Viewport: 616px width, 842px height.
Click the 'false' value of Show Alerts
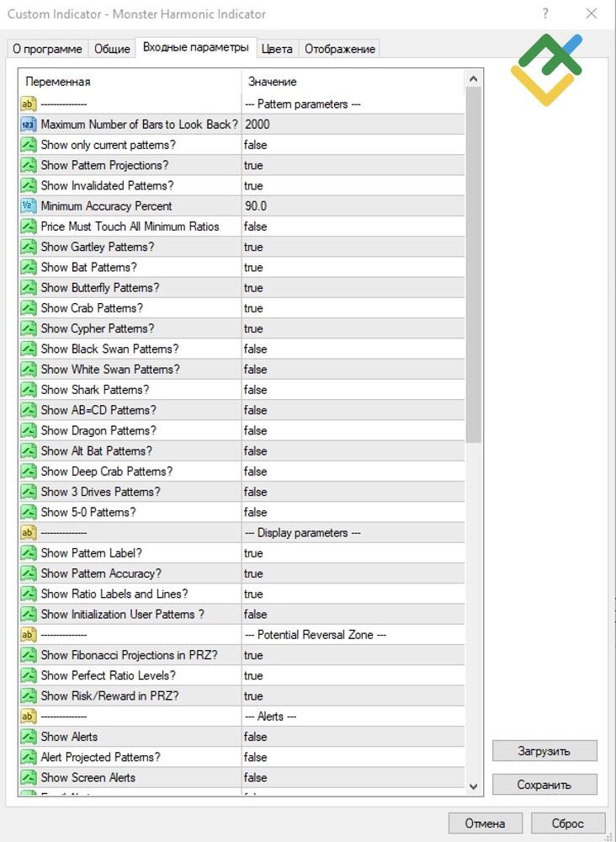[x=256, y=737]
